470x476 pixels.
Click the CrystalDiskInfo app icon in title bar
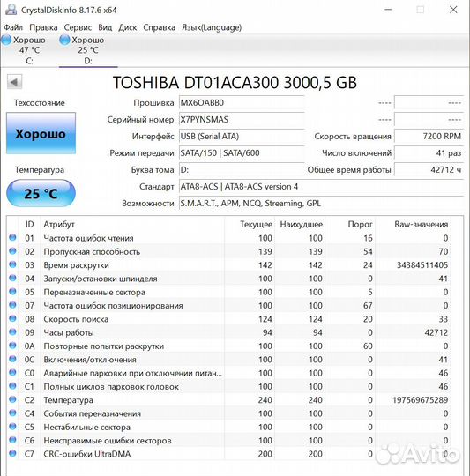click(x=11, y=10)
